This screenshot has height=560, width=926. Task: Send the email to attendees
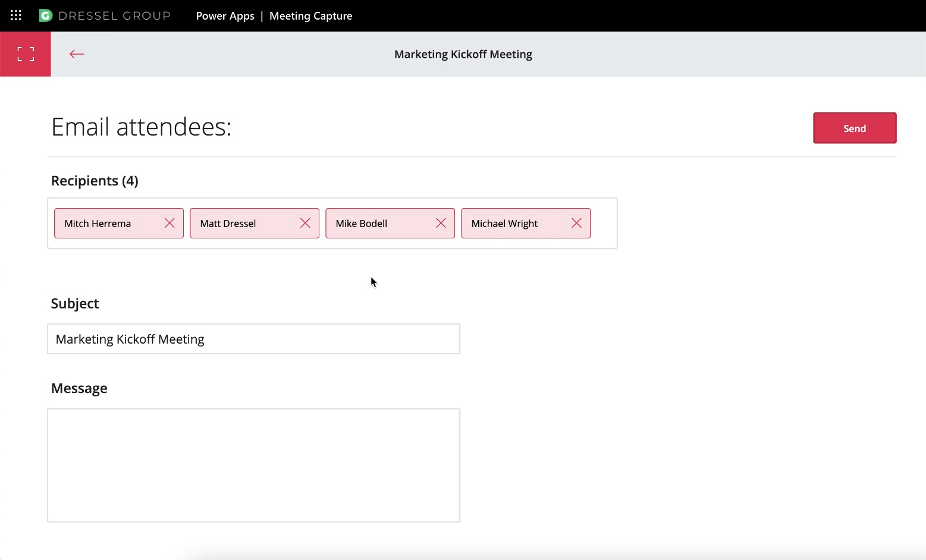855,128
